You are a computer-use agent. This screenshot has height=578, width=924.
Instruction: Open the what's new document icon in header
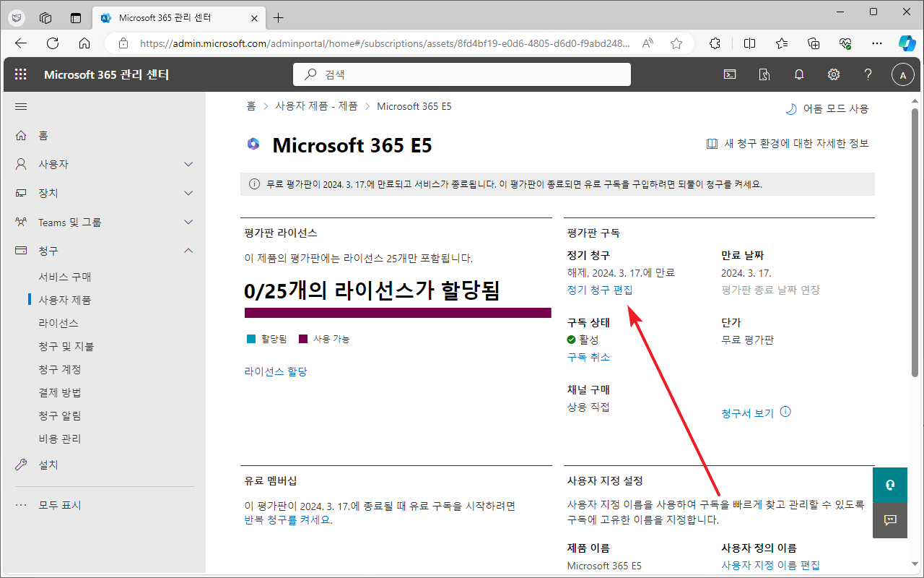coord(764,74)
